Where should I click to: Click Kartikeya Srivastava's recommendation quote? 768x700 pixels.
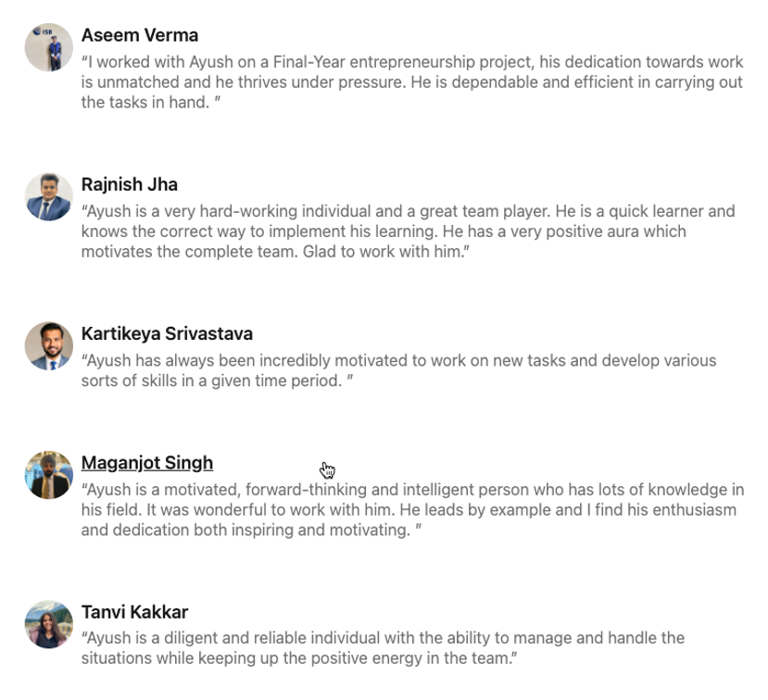click(x=398, y=370)
